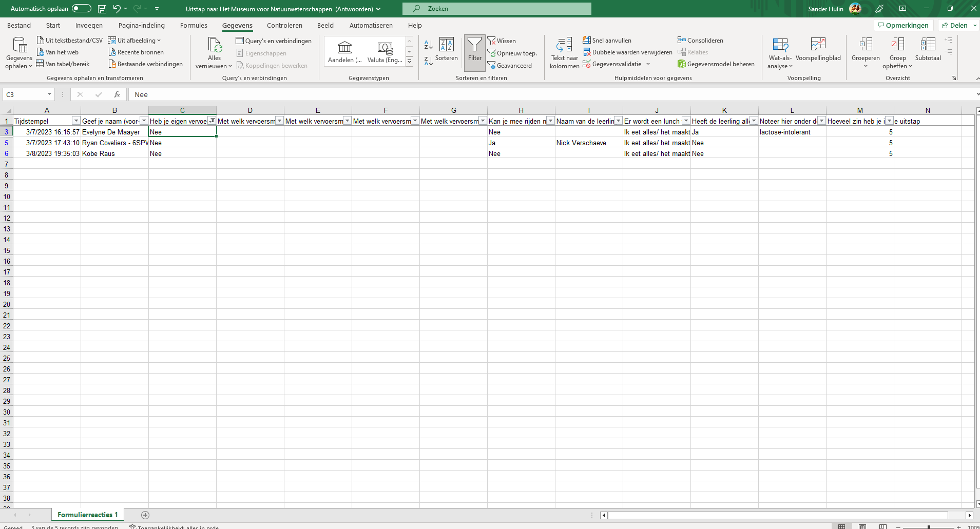Open Geef je naam column filter dropdown
The width and height of the screenshot is (980, 529).
[x=144, y=121]
